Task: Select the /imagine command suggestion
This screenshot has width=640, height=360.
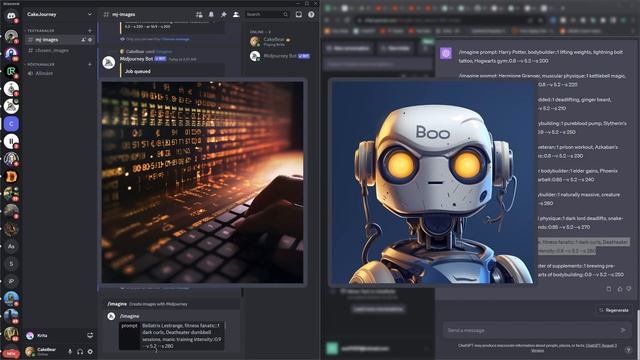Action: click(x=169, y=304)
